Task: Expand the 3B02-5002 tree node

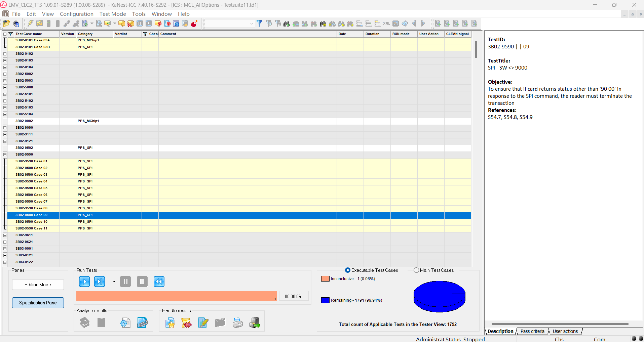Action: click(x=5, y=74)
